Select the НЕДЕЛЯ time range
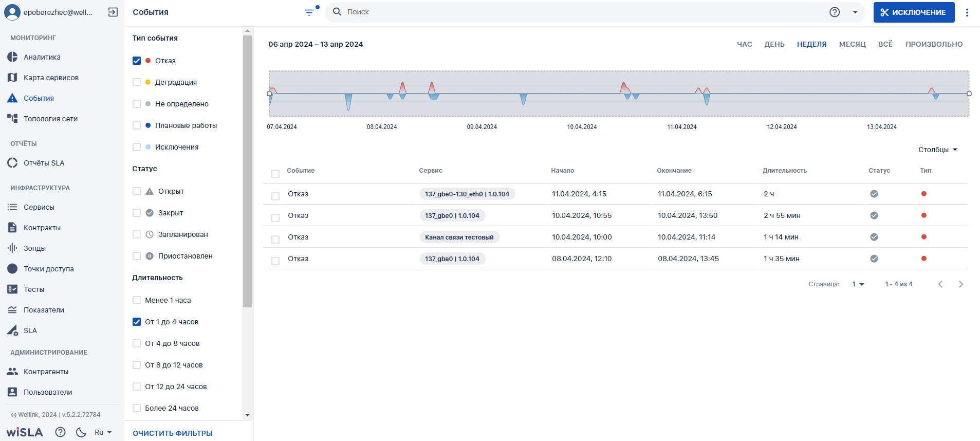The height and width of the screenshot is (441, 980). tap(811, 44)
